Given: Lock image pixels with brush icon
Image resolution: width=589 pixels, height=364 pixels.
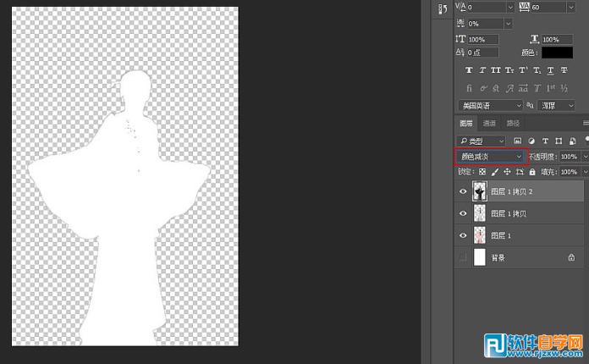Looking at the screenshot, I should tap(495, 172).
